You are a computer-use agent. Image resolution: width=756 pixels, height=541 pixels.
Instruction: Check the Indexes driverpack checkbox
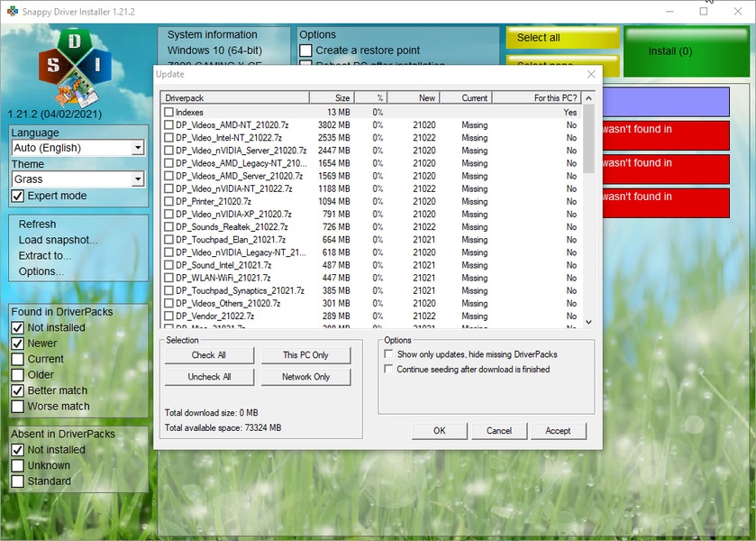(x=169, y=113)
